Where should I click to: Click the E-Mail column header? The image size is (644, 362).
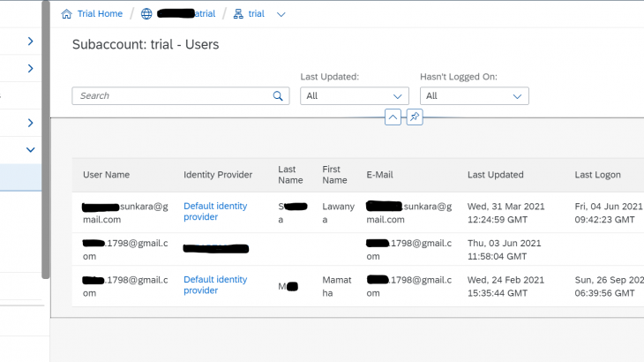click(379, 175)
